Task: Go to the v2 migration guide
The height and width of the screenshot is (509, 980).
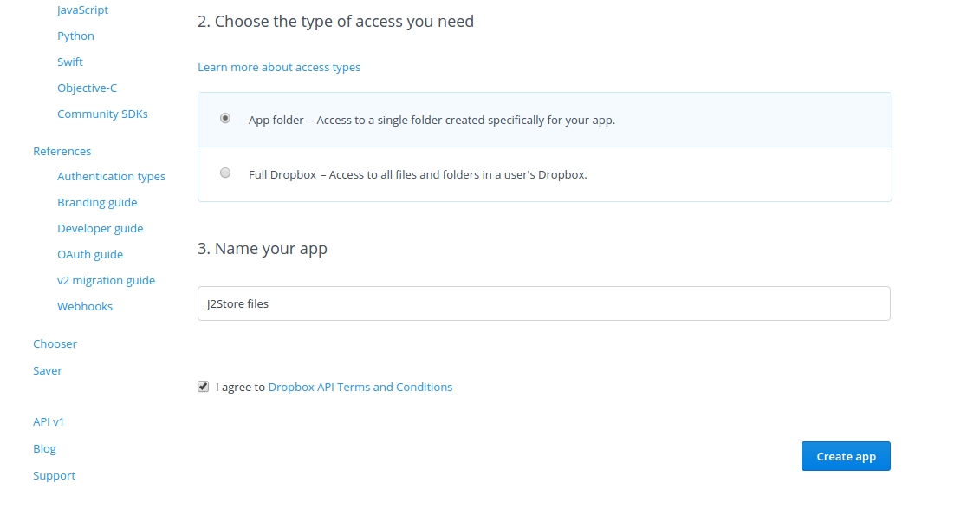Action: click(106, 280)
